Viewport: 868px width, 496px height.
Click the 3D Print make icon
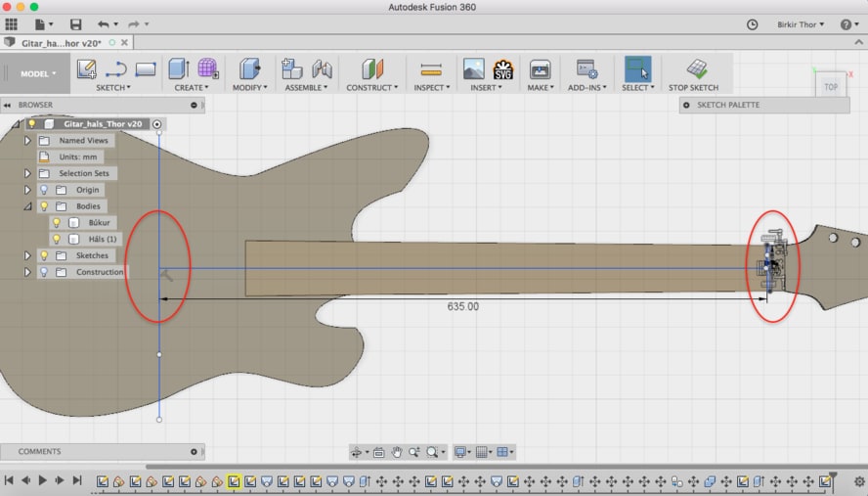pyautogui.click(x=540, y=69)
